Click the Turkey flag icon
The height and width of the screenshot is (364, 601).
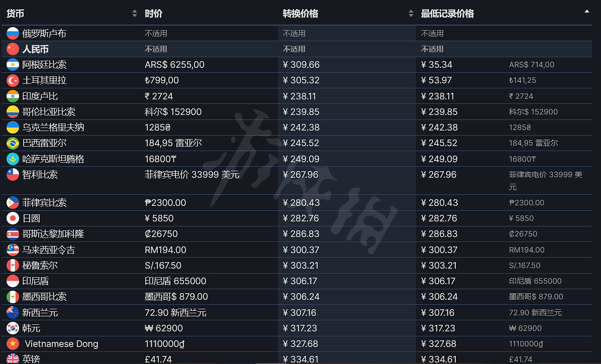[x=13, y=80]
